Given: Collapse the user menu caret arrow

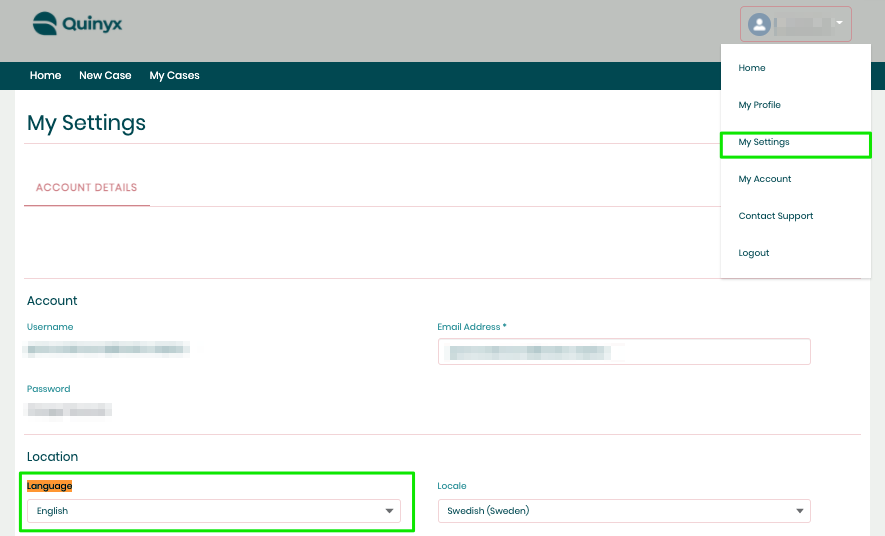Looking at the screenshot, I should [x=839, y=23].
